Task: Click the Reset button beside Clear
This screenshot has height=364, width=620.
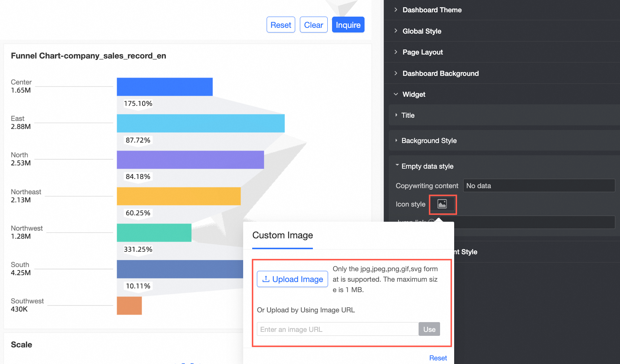Action: pyautogui.click(x=281, y=25)
